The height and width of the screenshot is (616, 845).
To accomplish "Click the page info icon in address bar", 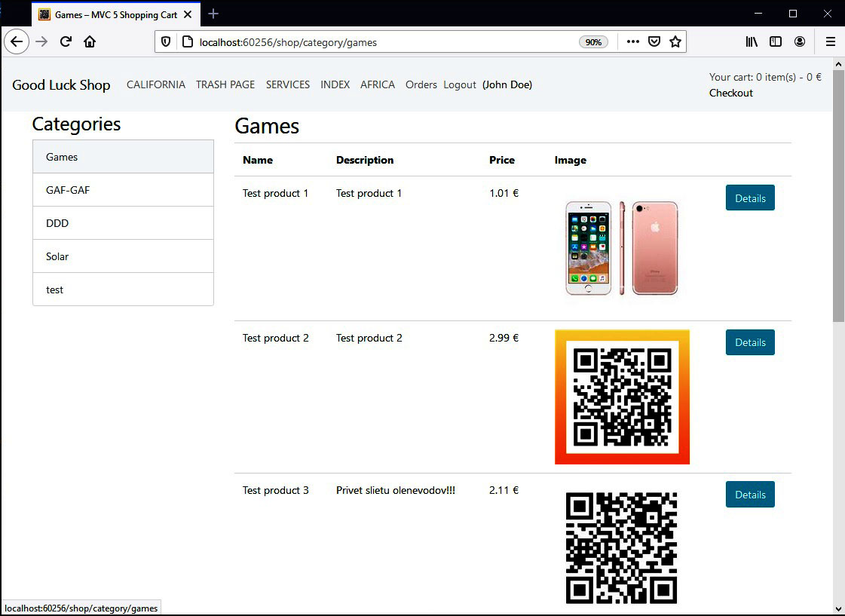I will click(187, 42).
